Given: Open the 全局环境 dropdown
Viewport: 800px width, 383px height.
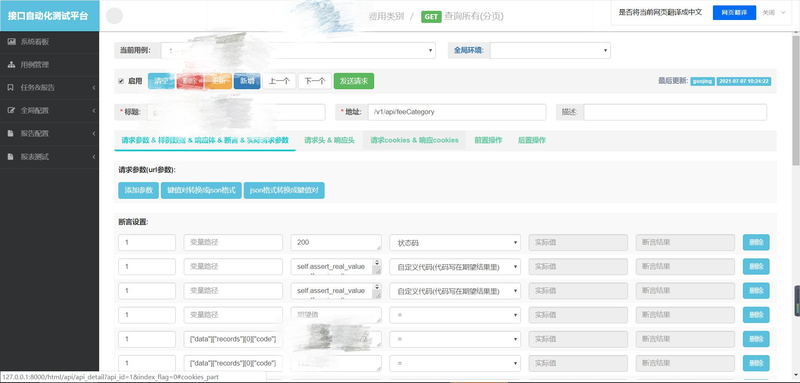Looking at the screenshot, I should pos(550,50).
